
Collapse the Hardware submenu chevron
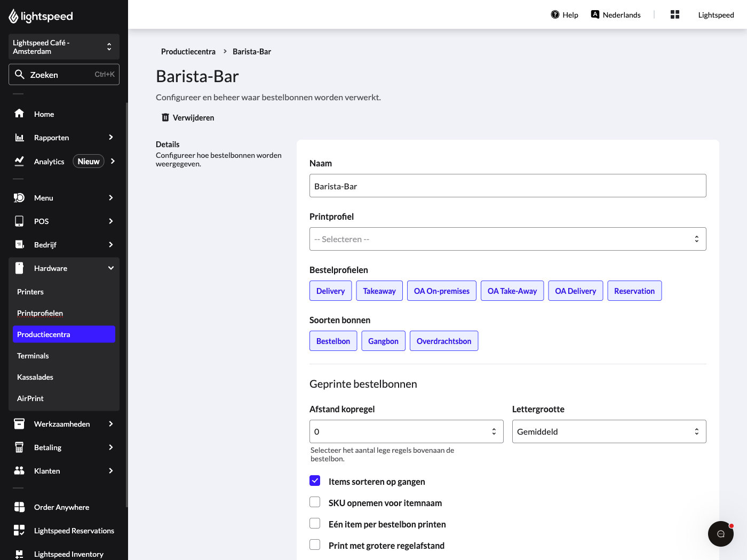point(111,268)
